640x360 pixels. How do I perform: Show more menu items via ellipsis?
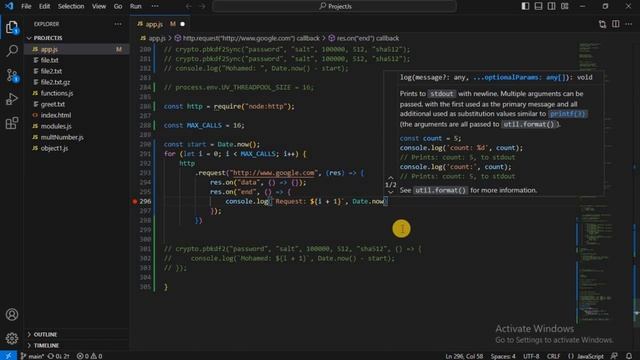pyautogui.click(x=155, y=6)
